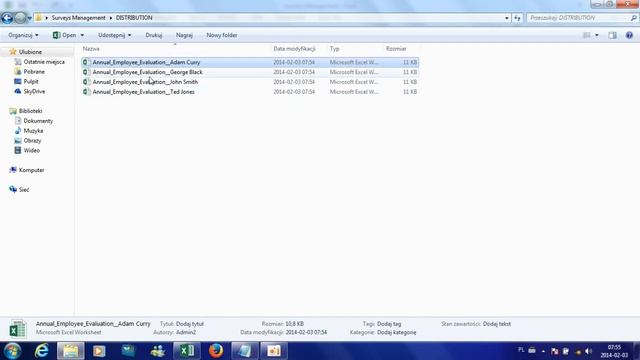Refresh the folder view

tap(517, 18)
